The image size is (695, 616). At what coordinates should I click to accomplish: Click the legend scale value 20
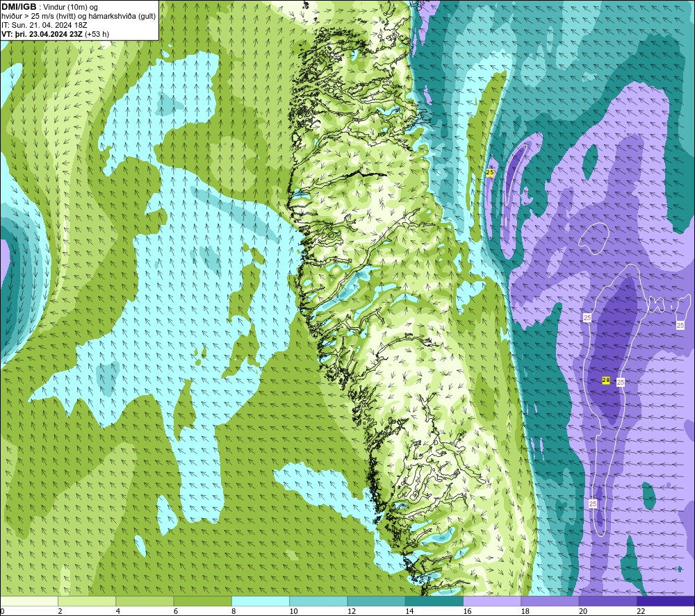point(583,611)
